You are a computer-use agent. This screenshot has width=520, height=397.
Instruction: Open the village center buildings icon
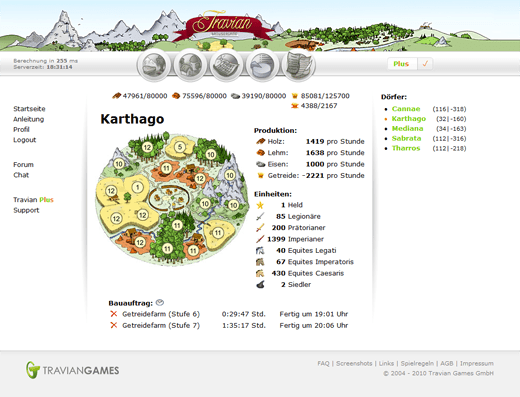[x=190, y=65]
